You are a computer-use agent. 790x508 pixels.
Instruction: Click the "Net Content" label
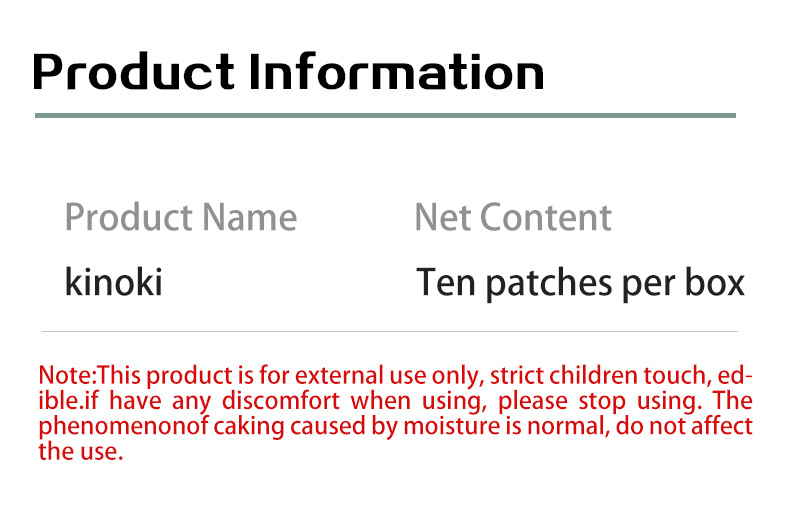(x=513, y=217)
